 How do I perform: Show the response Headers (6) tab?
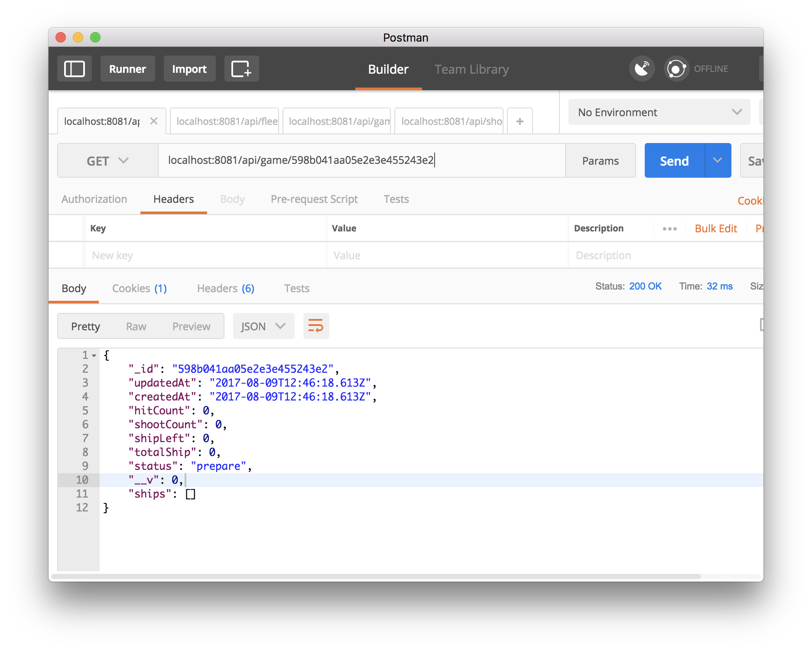226,289
